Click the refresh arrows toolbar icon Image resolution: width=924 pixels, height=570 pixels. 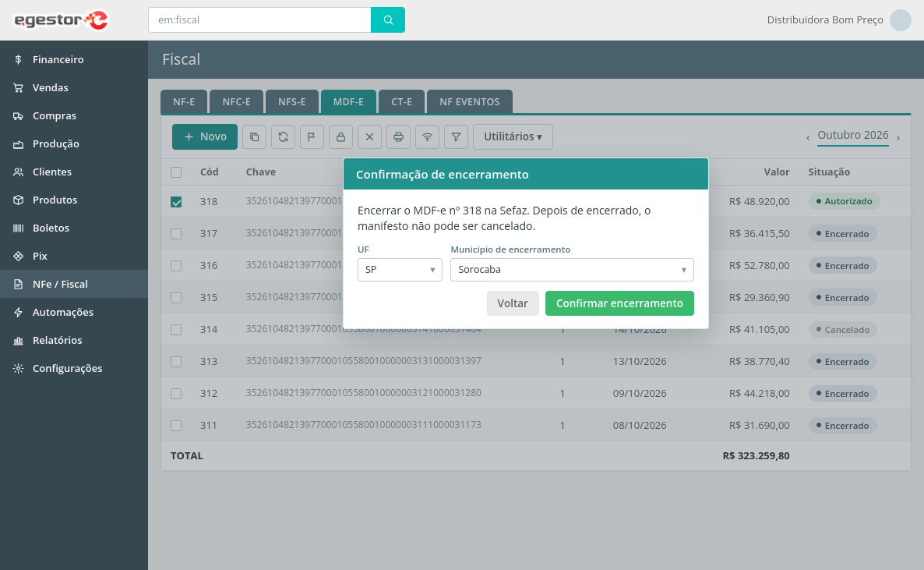[284, 137]
